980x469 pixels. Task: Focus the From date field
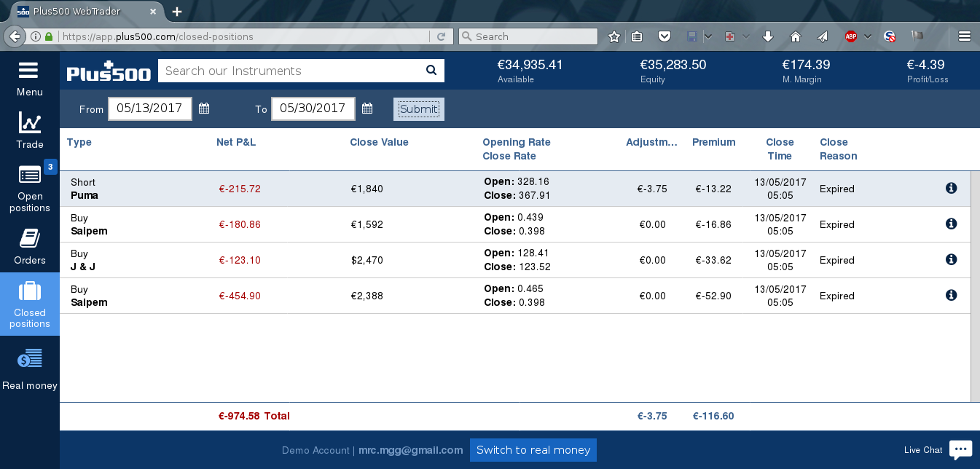pos(150,109)
